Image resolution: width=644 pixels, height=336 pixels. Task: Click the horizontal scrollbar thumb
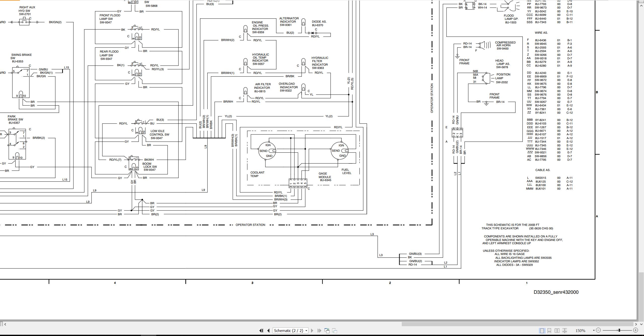pos(518,324)
